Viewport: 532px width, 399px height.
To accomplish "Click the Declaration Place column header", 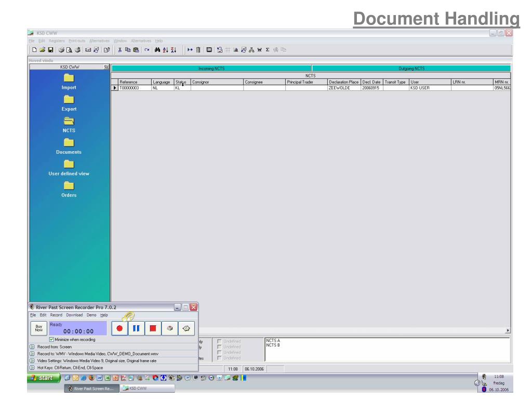I will [x=344, y=82].
